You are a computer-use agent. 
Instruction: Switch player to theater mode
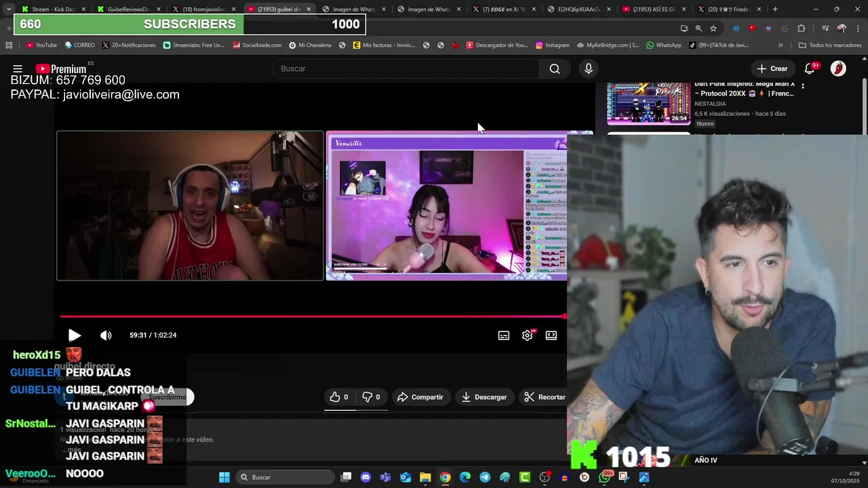(551, 335)
